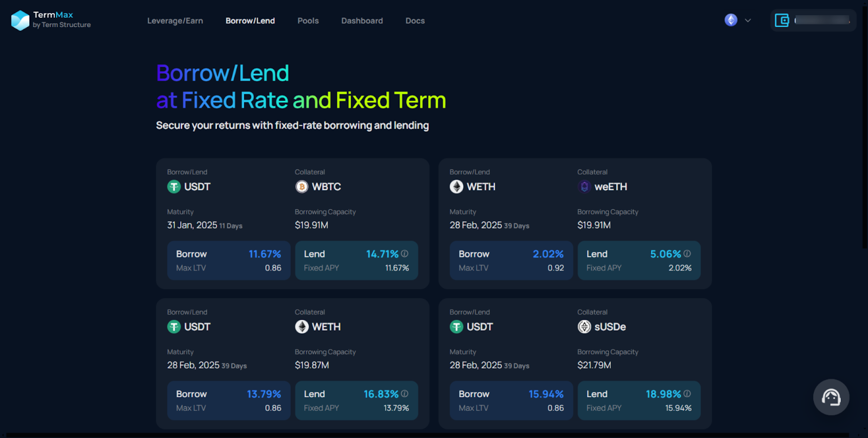Click USDT icon in the WETH collateral card
Screen dimensions: 868x438
click(174, 327)
